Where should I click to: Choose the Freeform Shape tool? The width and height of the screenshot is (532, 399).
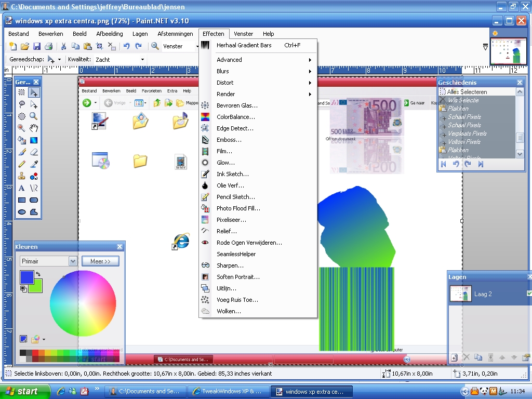[x=34, y=212]
